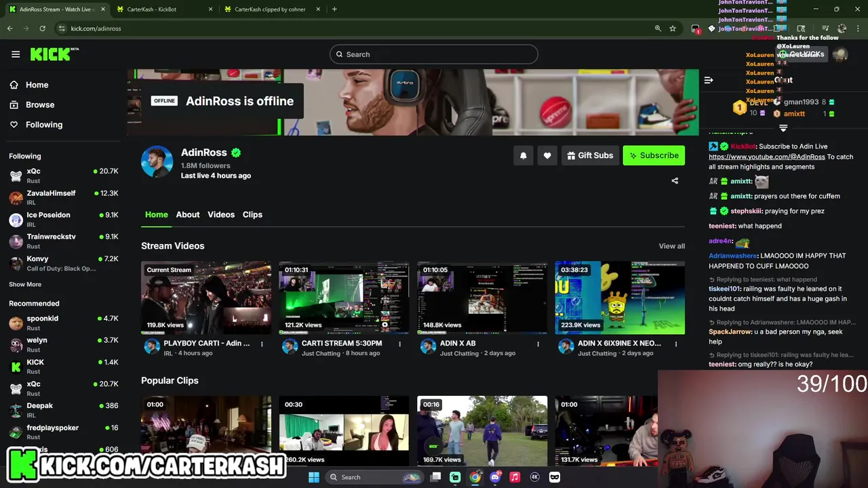Viewport: 868px width, 488px height.
Task: Go back in browser history
Action: (x=9, y=28)
